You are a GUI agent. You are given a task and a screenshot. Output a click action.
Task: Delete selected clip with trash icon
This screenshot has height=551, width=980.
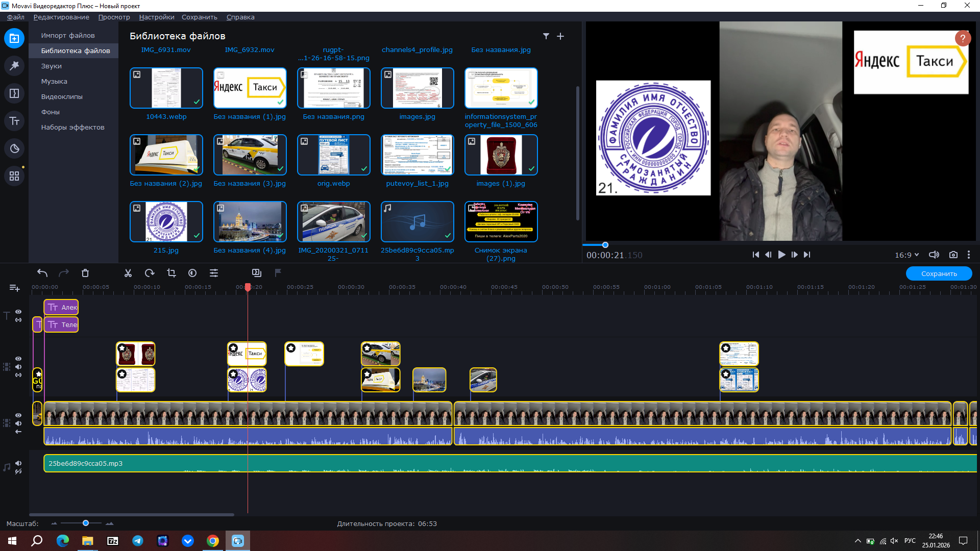(x=85, y=273)
